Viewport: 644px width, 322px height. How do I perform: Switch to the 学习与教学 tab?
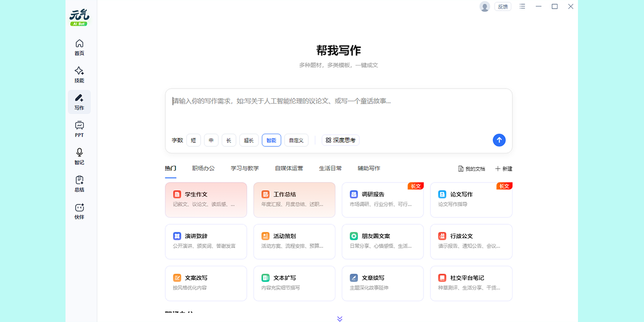coord(246,168)
